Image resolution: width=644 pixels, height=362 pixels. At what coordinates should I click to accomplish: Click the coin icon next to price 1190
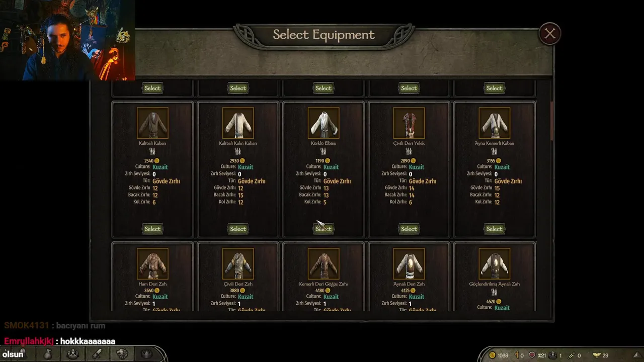coord(328,161)
